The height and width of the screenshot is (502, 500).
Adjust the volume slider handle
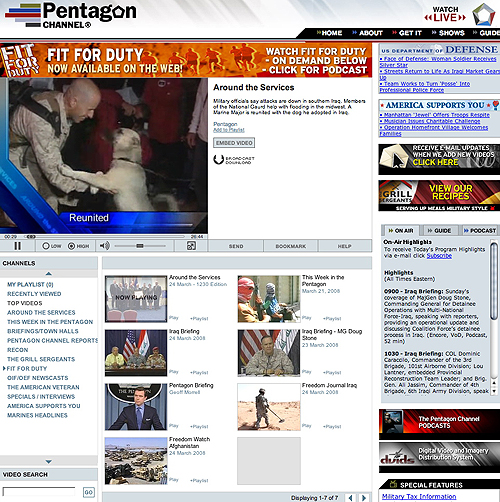[140, 246]
